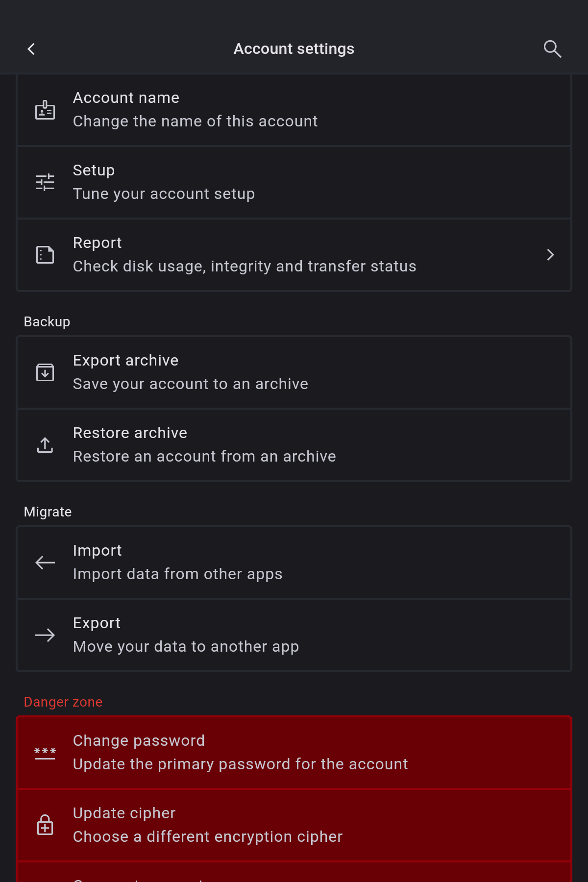Click the Export archive download icon
This screenshot has height=882, width=588.
tap(45, 372)
